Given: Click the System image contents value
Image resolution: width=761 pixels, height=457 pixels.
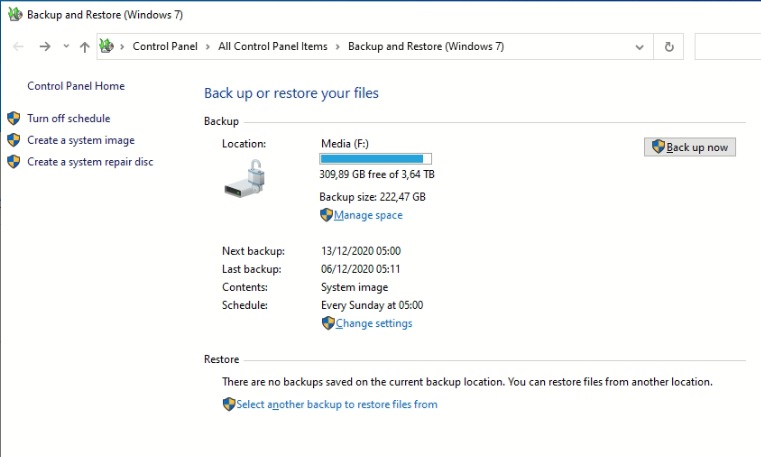Looking at the screenshot, I should pos(355,287).
